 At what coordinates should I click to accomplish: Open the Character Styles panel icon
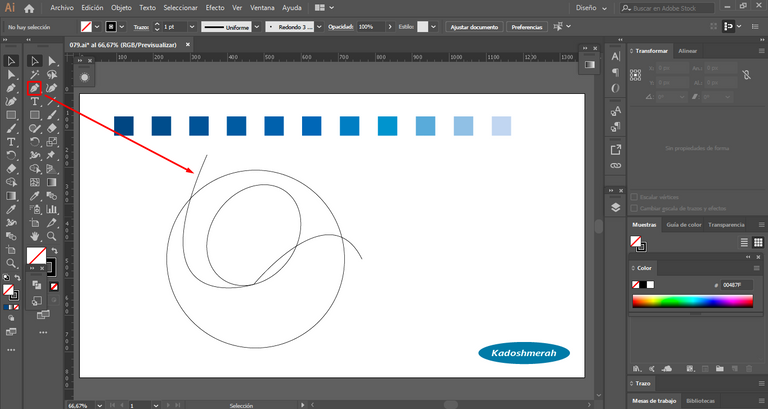(x=616, y=111)
